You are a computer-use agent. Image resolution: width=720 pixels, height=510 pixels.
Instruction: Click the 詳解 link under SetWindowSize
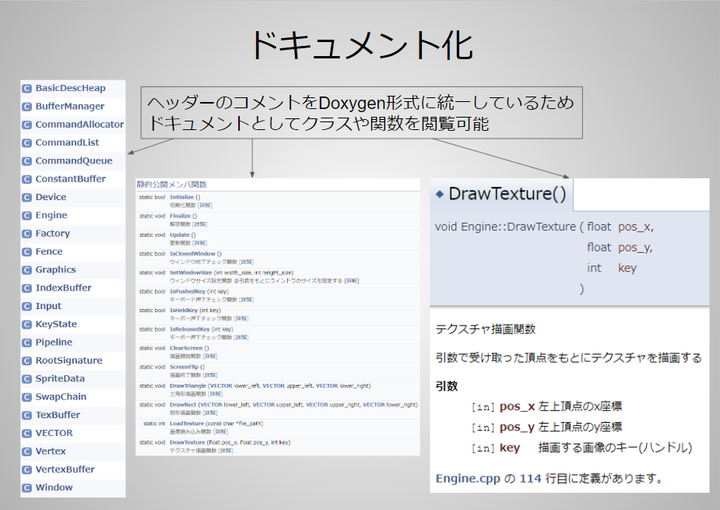coord(352,280)
